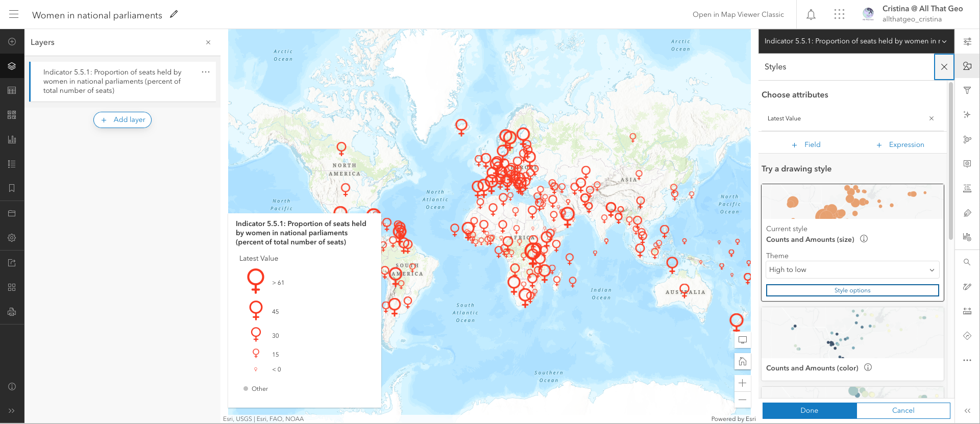Select the Indicator 5.5.1 layer in Layers list
The width and height of the screenshot is (980, 424).
[x=123, y=82]
